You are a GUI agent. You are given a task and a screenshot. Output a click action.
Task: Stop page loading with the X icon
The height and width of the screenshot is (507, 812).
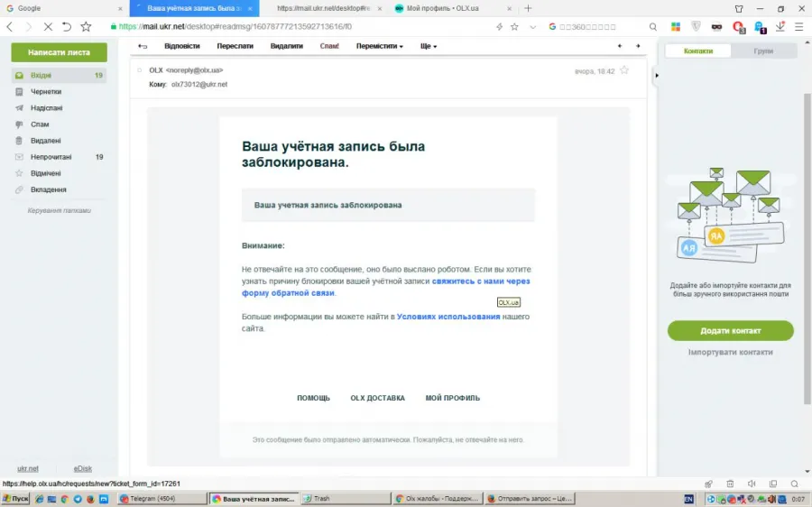48,26
